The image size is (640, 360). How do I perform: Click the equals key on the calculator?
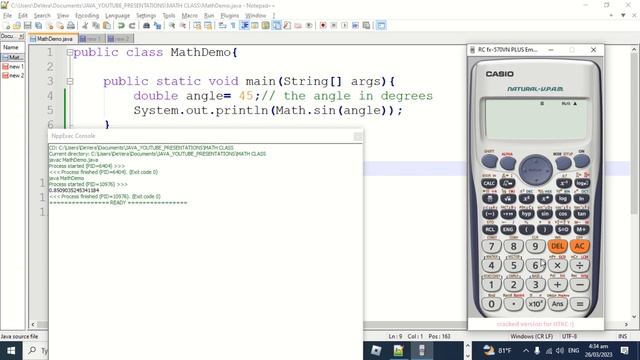tap(580, 304)
